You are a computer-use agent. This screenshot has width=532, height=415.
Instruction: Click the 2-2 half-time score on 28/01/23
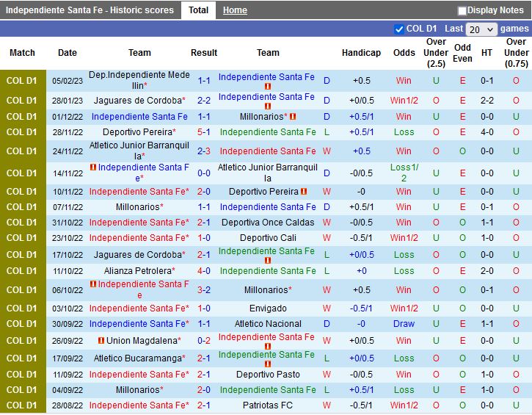click(x=487, y=101)
